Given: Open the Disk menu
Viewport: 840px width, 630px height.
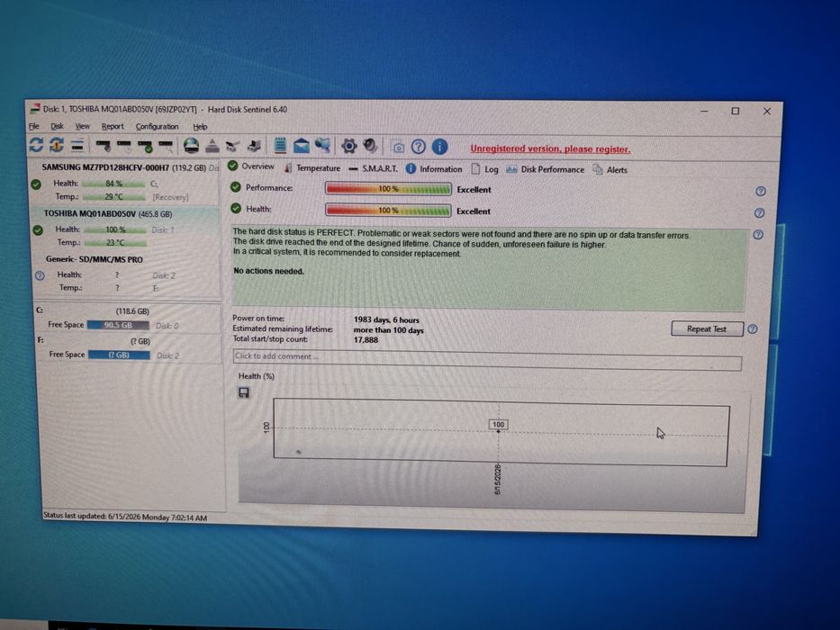Looking at the screenshot, I should (57, 126).
